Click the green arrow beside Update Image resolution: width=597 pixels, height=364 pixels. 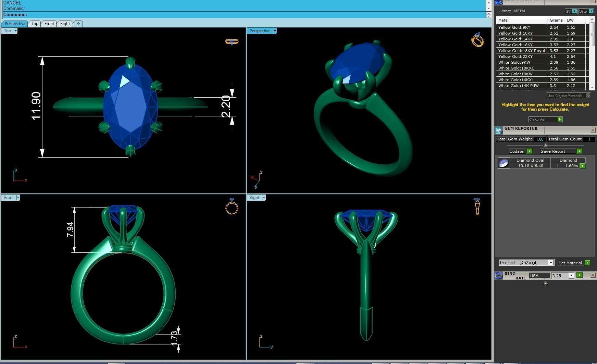[x=529, y=151]
